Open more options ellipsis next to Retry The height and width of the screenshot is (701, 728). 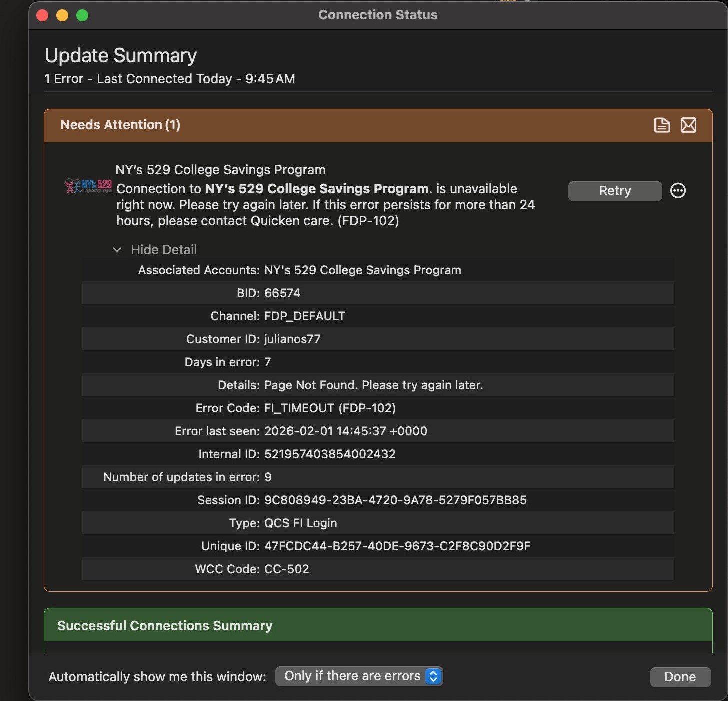click(678, 190)
